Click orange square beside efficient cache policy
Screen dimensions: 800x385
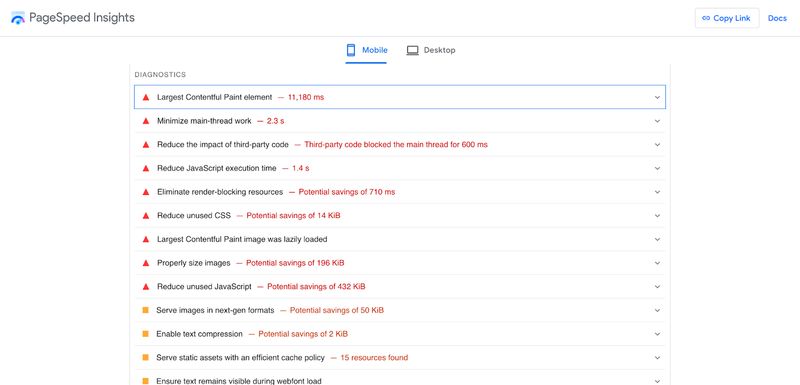[145, 357]
